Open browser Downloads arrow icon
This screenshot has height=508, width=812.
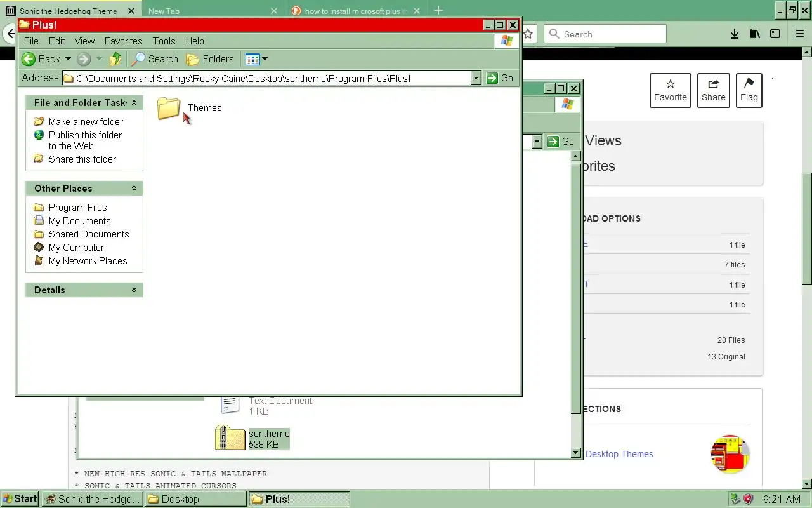click(734, 34)
